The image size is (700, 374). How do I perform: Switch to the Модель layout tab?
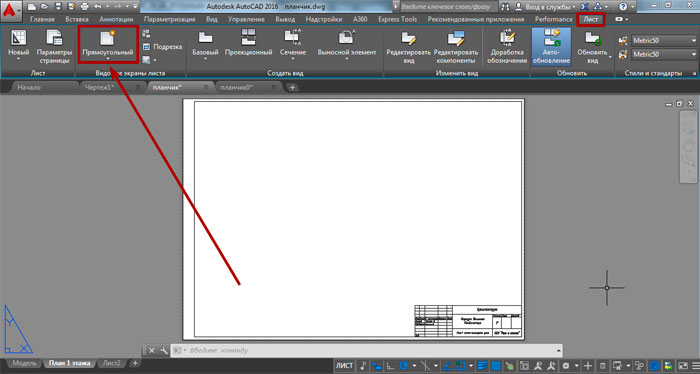pos(24,363)
